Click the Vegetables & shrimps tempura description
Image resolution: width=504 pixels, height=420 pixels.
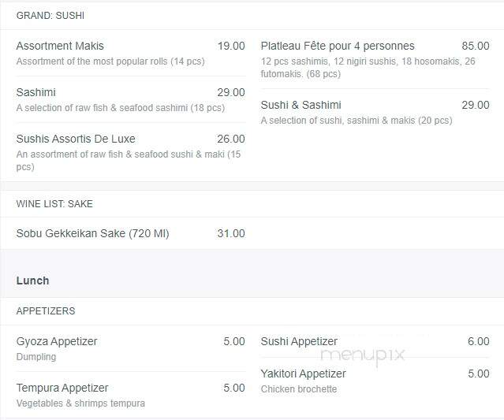tap(80, 403)
